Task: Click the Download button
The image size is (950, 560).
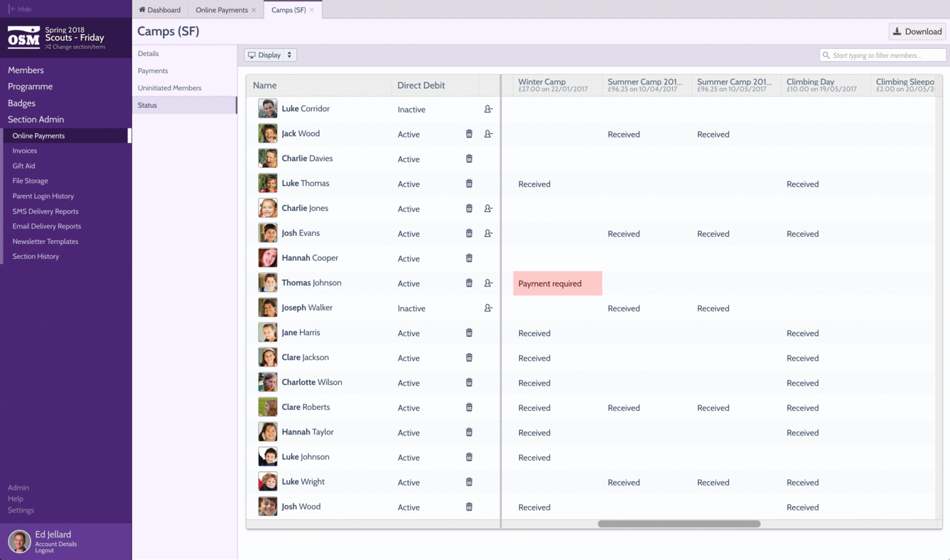Action: 917,31
